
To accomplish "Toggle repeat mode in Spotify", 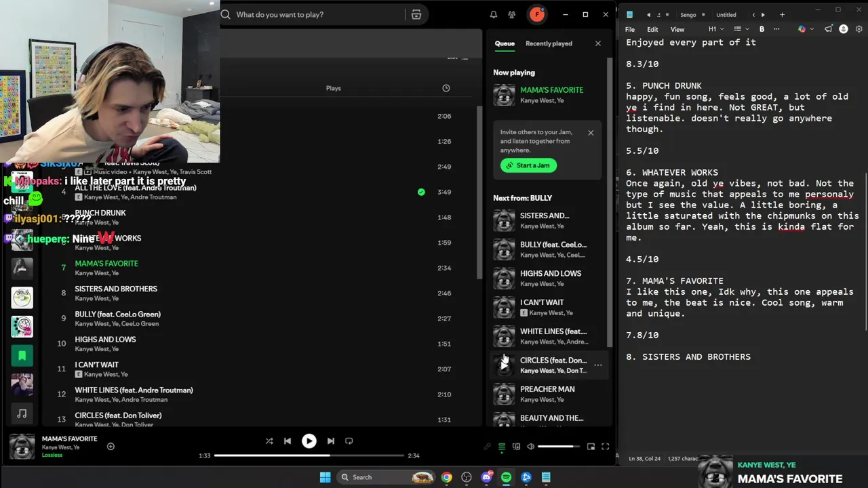I will tap(349, 441).
